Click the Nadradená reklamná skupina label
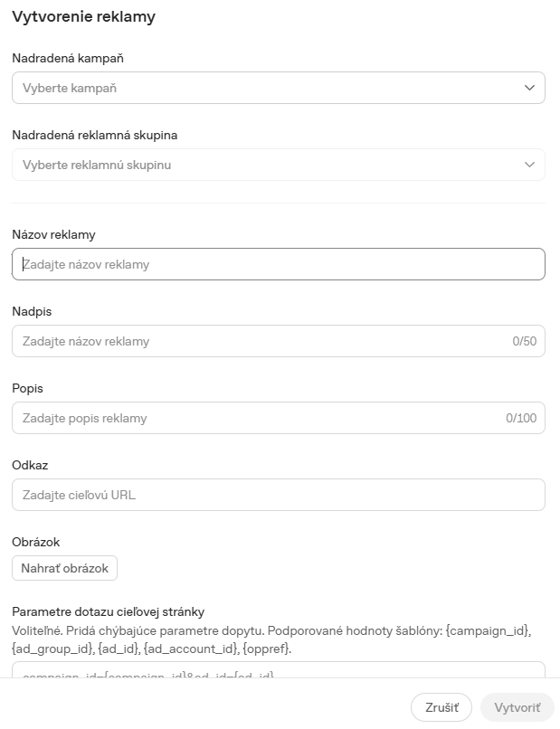 click(x=95, y=136)
